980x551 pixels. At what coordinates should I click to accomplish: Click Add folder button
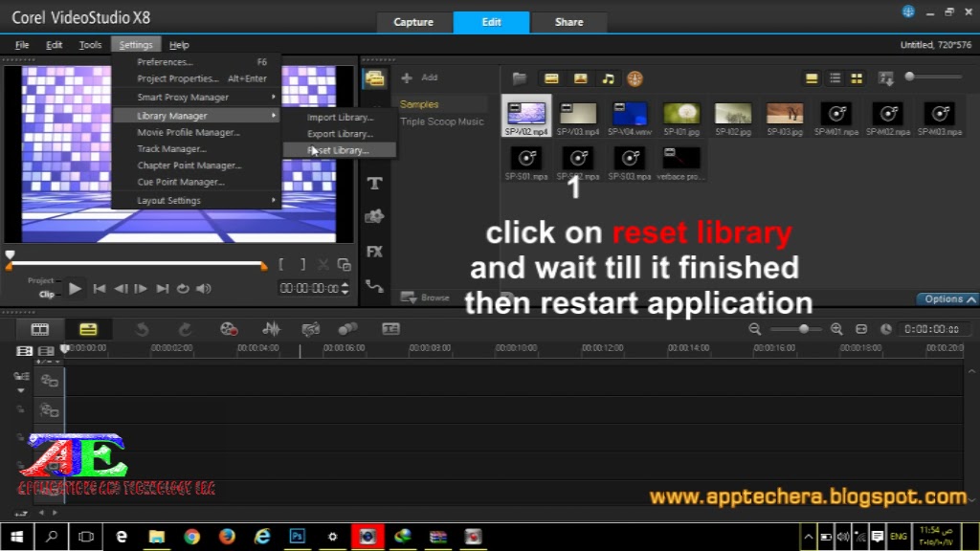[419, 77]
